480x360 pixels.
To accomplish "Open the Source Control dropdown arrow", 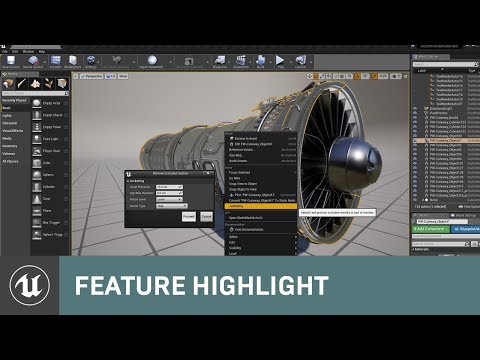I will point(45,62).
